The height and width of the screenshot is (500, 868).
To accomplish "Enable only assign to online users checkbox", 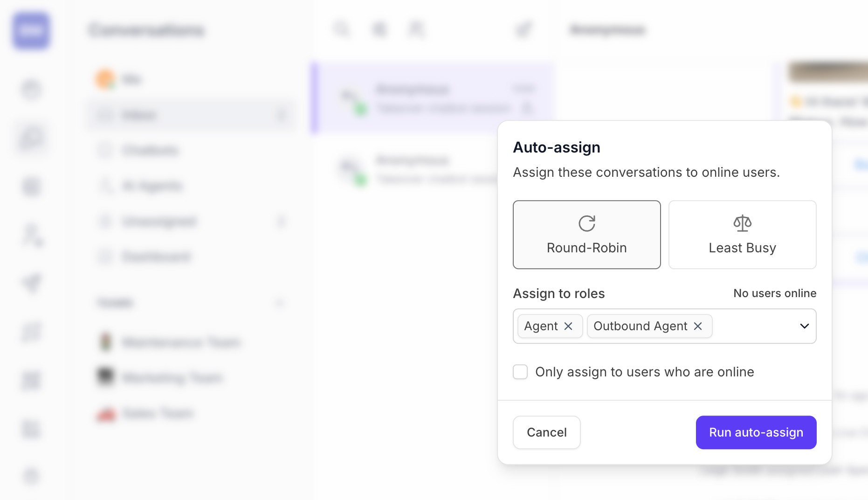I will click(520, 372).
